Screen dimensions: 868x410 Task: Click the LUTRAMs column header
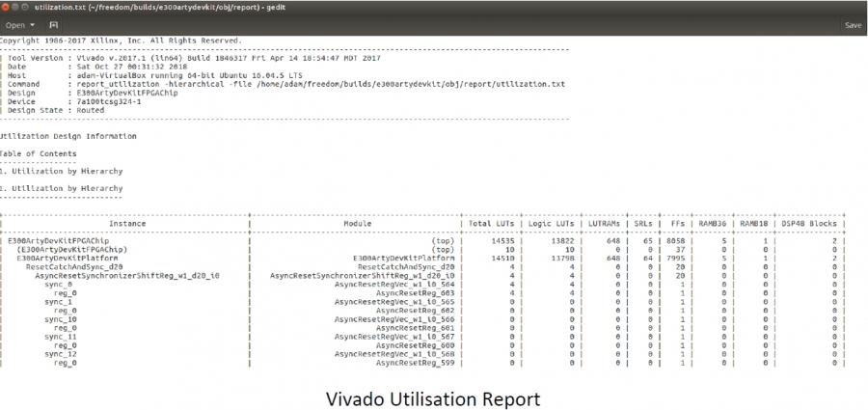point(604,223)
